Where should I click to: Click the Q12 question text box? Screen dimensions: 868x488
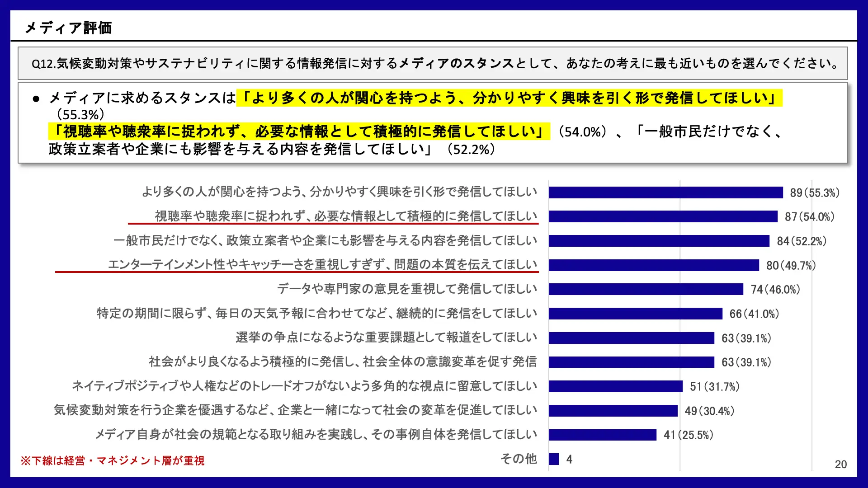[432, 63]
